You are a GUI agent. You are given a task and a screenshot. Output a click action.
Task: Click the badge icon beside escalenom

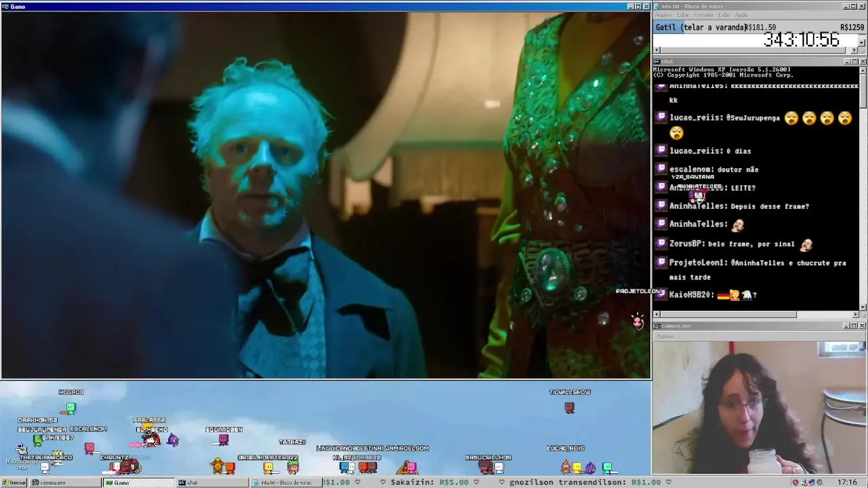coord(662,169)
